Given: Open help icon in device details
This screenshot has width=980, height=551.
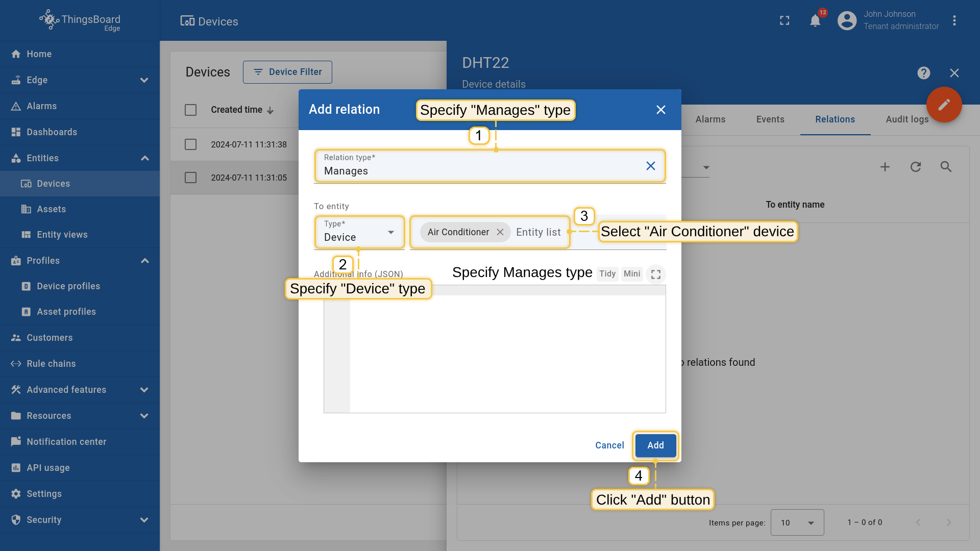Looking at the screenshot, I should pos(923,73).
